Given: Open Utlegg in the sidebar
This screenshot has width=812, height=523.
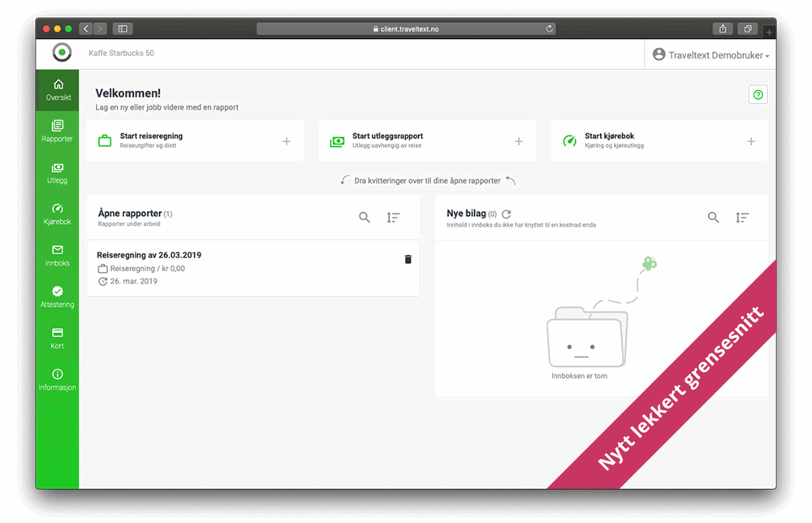Looking at the screenshot, I should point(58,172).
